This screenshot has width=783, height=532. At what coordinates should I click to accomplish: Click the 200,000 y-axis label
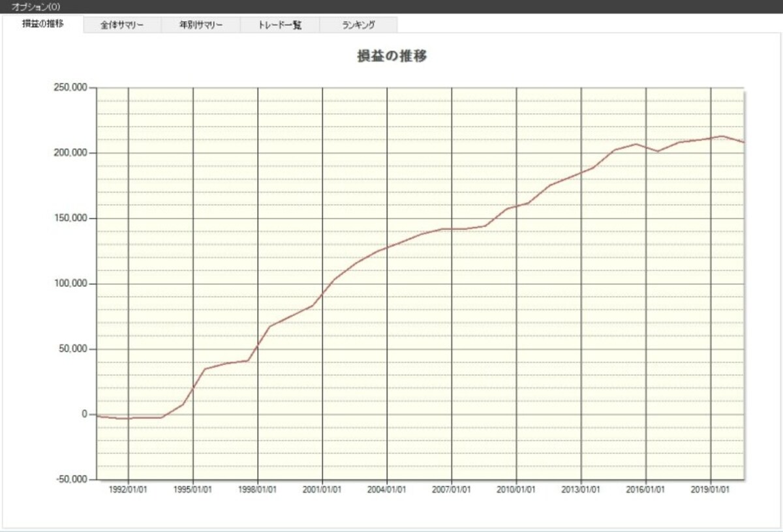tap(70, 153)
